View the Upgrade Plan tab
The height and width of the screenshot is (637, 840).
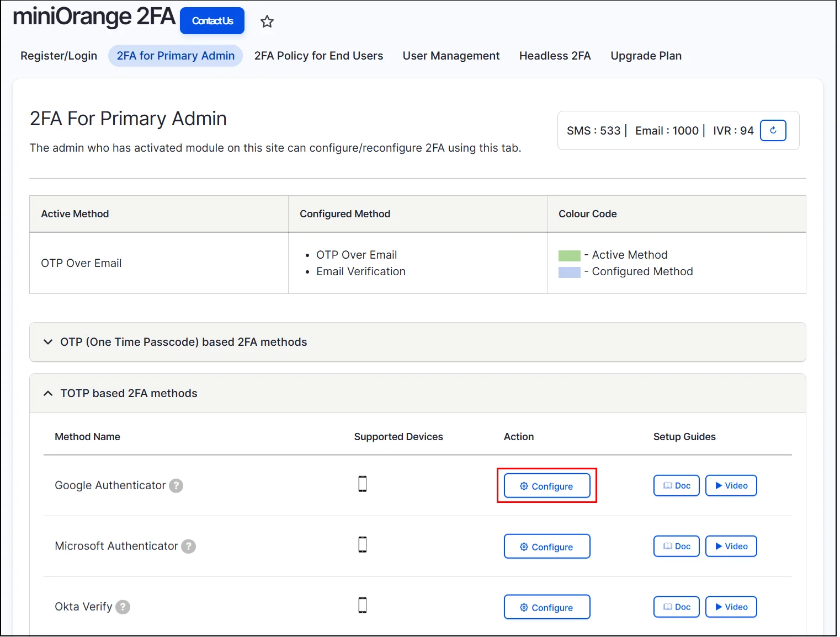click(646, 56)
